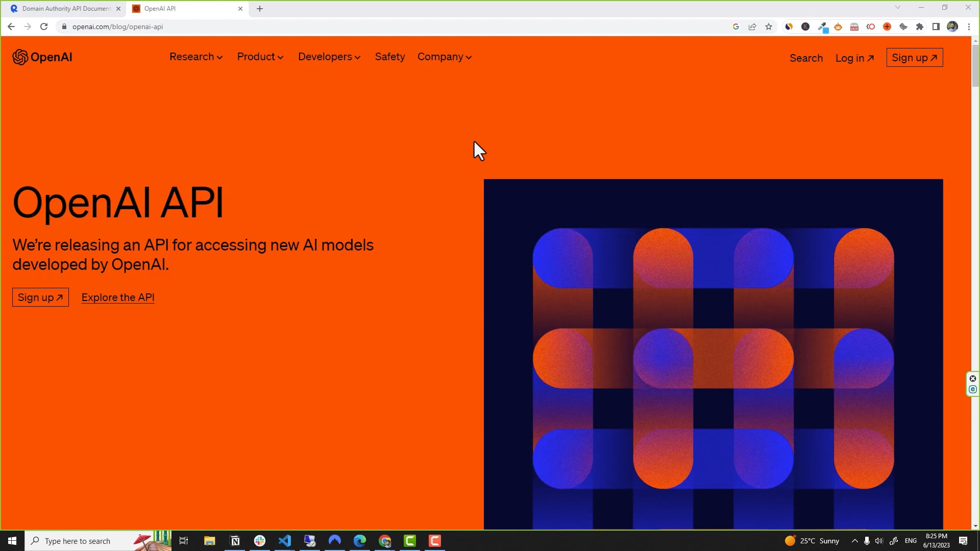This screenshot has height=551, width=980.
Task: Click the Sign up button
Action: click(914, 58)
